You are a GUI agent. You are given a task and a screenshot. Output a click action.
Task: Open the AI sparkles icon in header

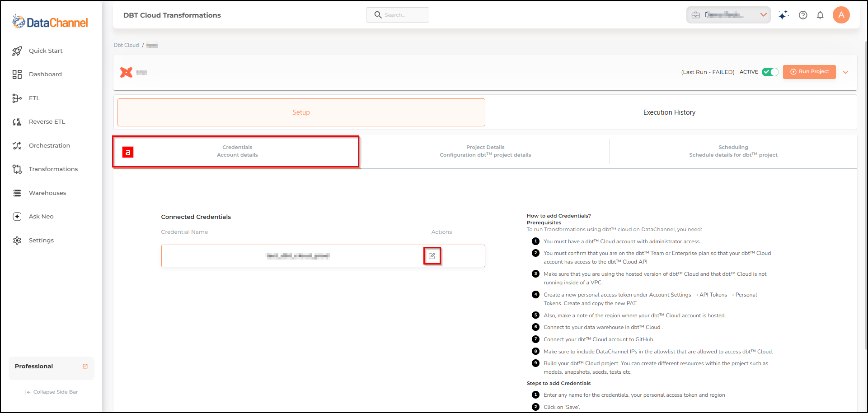(784, 15)
